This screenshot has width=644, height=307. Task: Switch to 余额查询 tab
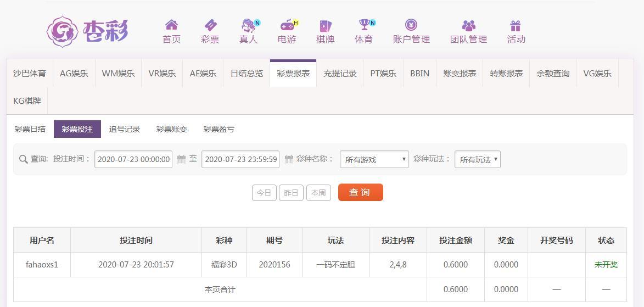click(x=553, y=74)
